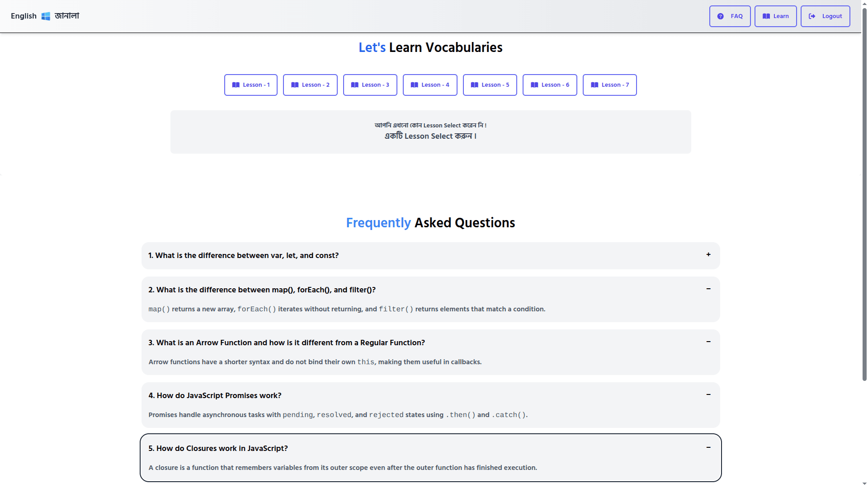Image resolution: width=868 pixels, height=488 pixels.
Task: Click the book icon on Lesson - 7 button
Action: click(x=594, y=85)
